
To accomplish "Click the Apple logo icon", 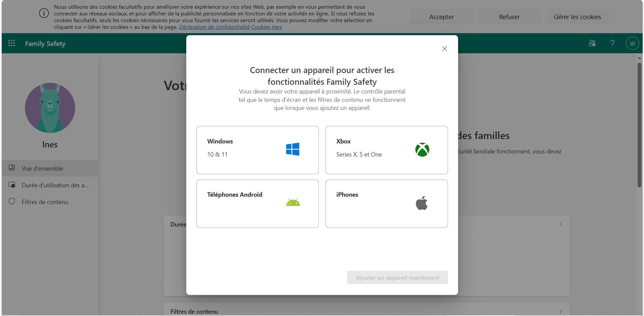I will pos(422,203).
